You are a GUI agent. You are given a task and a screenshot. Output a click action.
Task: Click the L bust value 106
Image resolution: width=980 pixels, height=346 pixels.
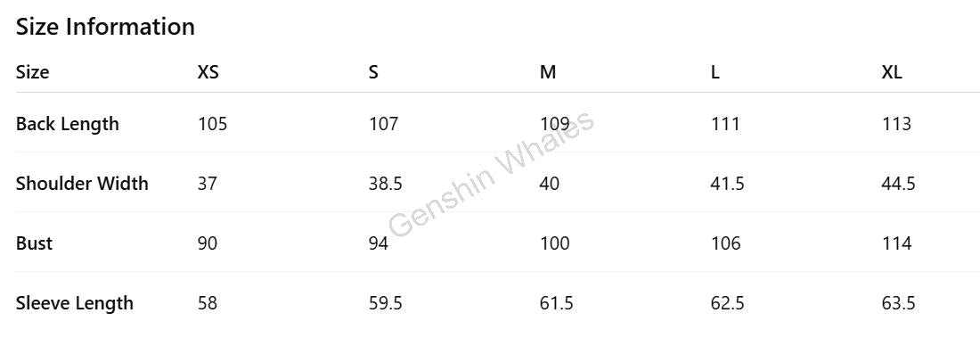[x=725, y=243]
